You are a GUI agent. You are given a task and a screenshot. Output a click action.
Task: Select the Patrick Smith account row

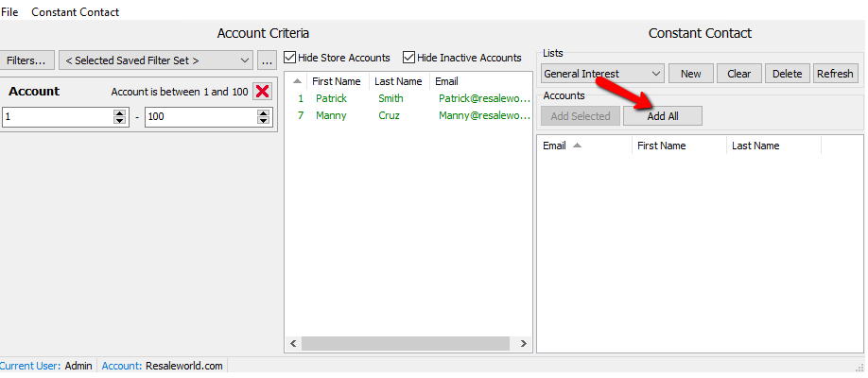pyautogui.click(x=408, y=98)
